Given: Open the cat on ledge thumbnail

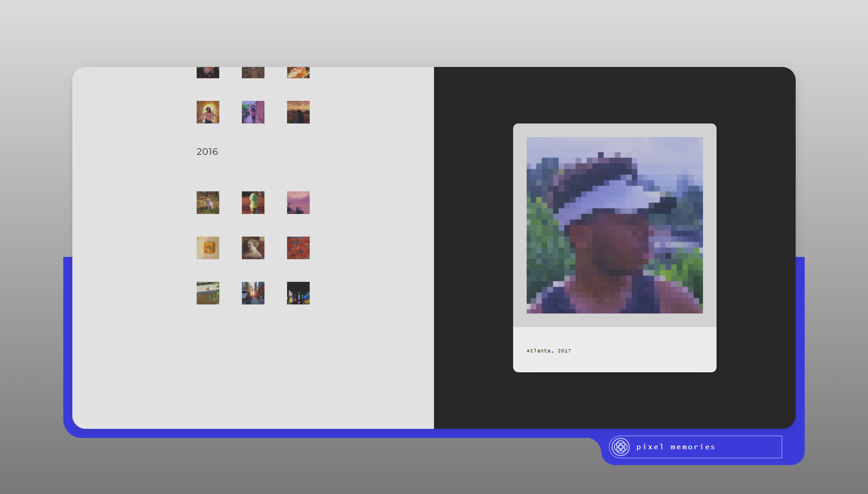Looking at the screenshot, I should 208,293.
